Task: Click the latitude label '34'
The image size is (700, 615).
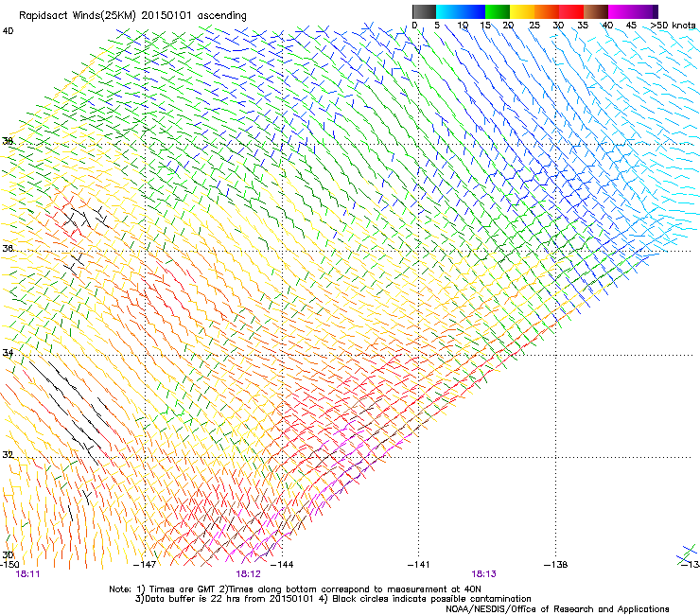Action: pos(8,353)
